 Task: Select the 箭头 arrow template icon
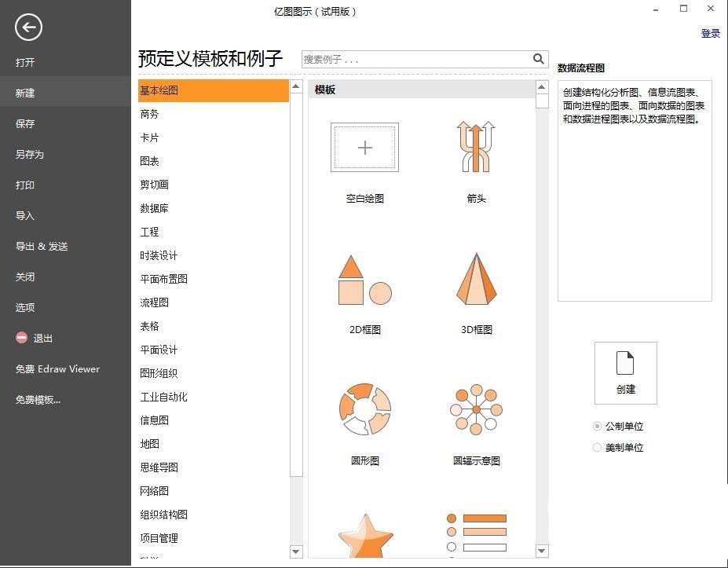(x=477, y=147)
